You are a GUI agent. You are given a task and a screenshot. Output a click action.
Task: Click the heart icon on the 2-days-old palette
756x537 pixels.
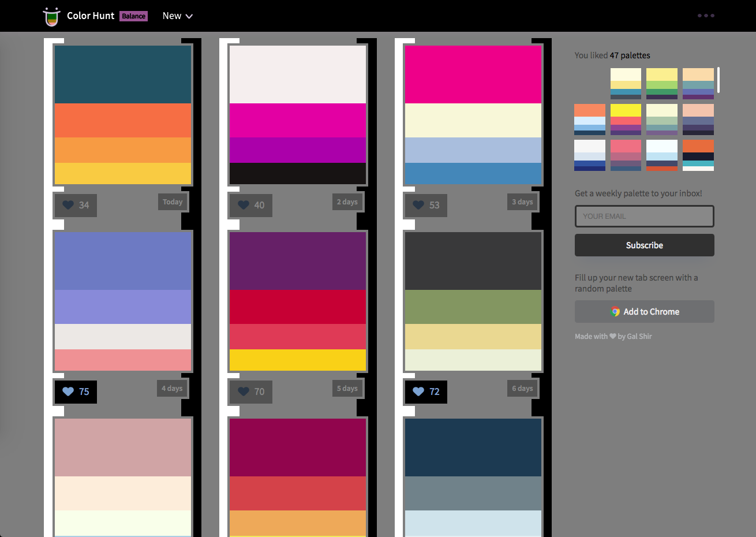click(x=244, y=205)
